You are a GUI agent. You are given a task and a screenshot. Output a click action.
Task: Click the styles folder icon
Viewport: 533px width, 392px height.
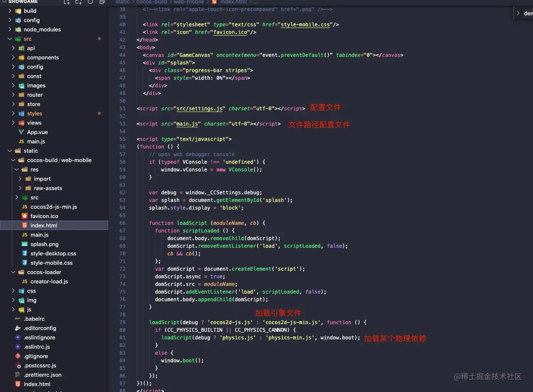pos(21,113)
